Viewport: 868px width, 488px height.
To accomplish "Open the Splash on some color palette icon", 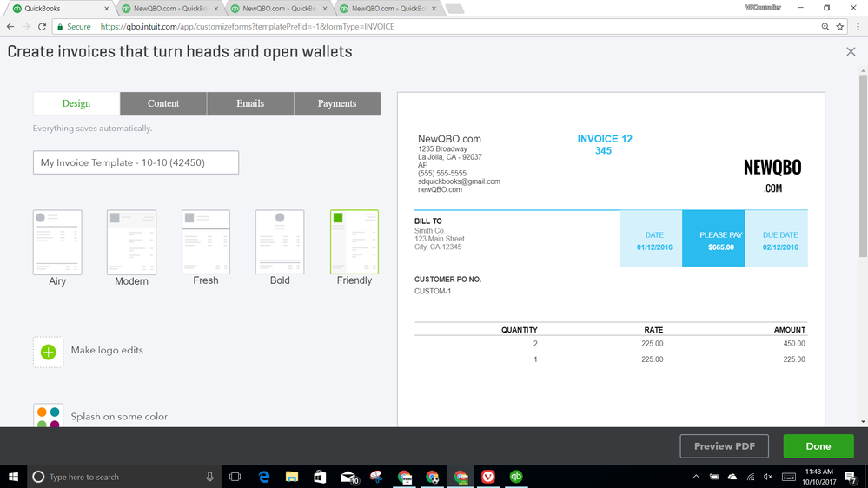I will (x=48, y=416).
